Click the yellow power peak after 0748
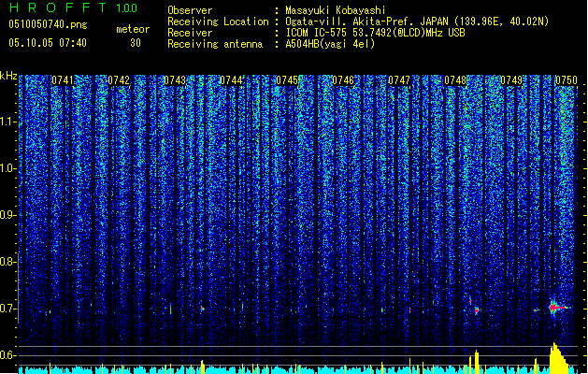 pos(476,362)
